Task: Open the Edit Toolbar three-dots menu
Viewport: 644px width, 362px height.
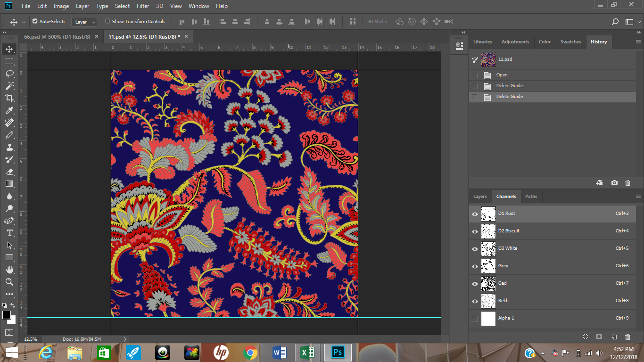Action: coord(9,294)
